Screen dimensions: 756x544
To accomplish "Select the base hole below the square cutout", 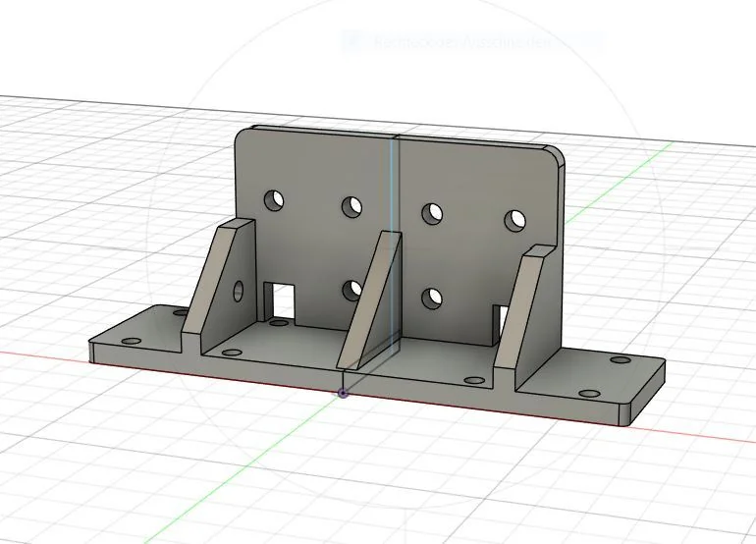I will [281, 322].
